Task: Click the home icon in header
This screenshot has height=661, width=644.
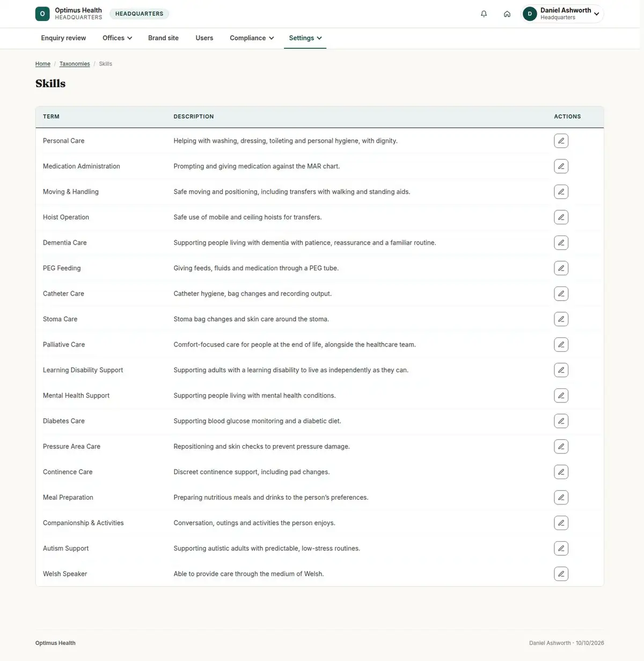Action: pyautogui.click(x=507, y=14)
